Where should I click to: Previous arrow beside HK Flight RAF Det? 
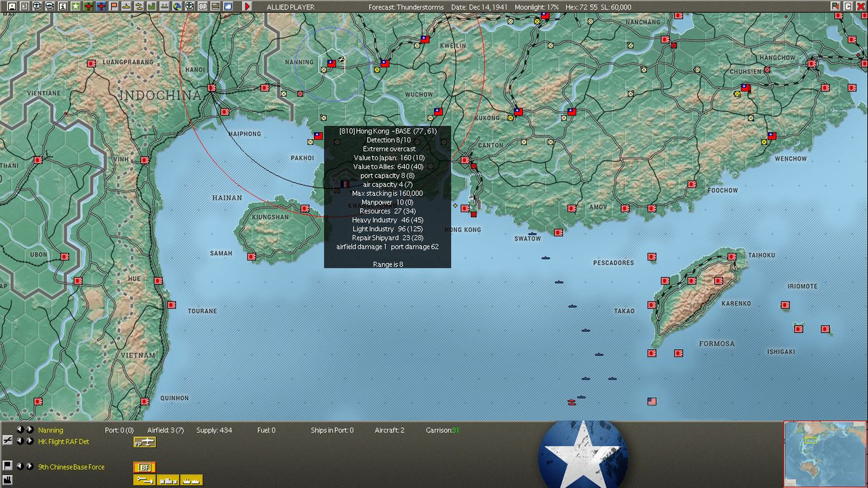[x=20, y=441]
